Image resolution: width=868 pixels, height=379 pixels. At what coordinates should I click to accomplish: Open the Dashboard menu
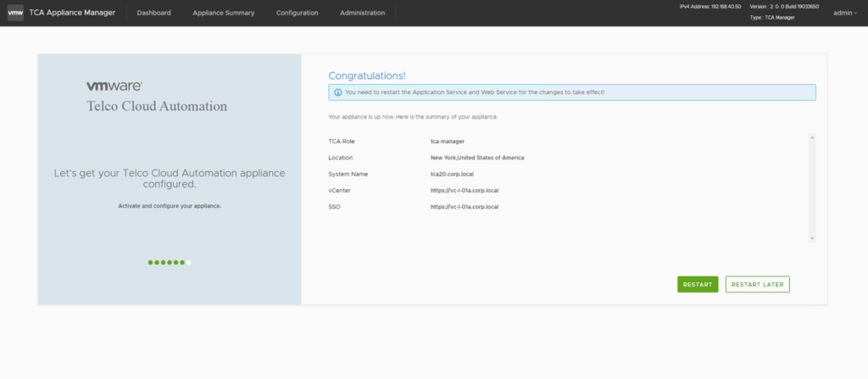[154, 13]
